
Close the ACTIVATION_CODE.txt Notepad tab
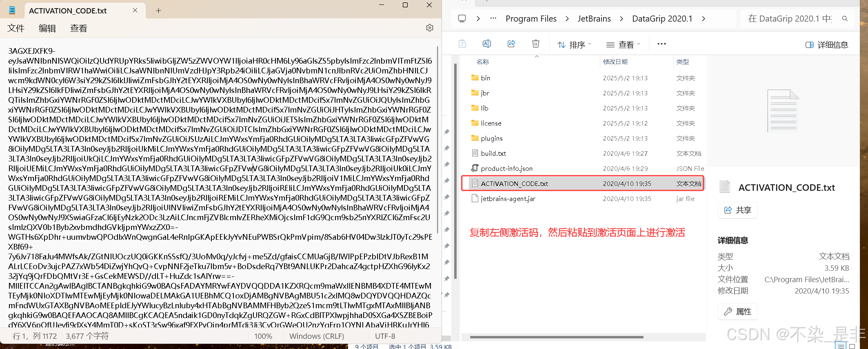point(135,10)
